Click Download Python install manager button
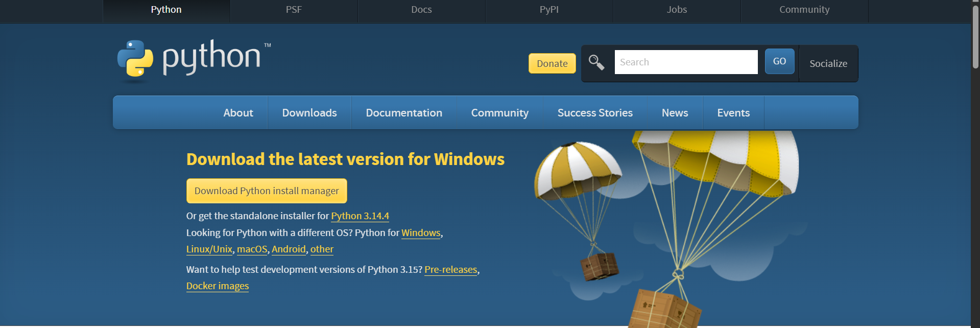This screenshot has height=328, width=980. click(267, 191)
